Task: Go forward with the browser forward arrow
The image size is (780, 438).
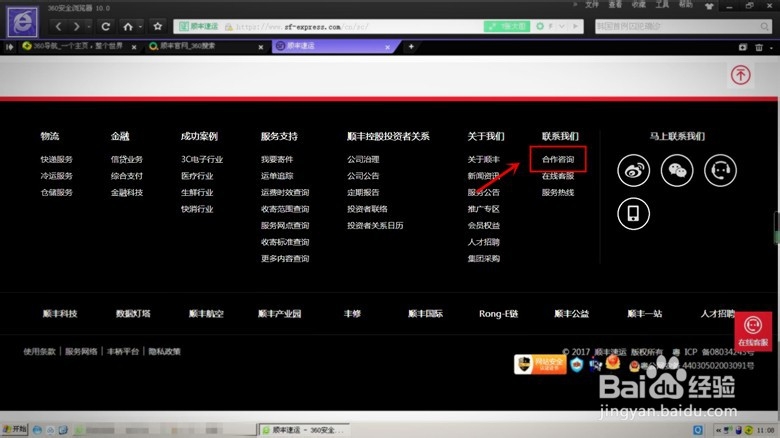Action: pos(76,26)
